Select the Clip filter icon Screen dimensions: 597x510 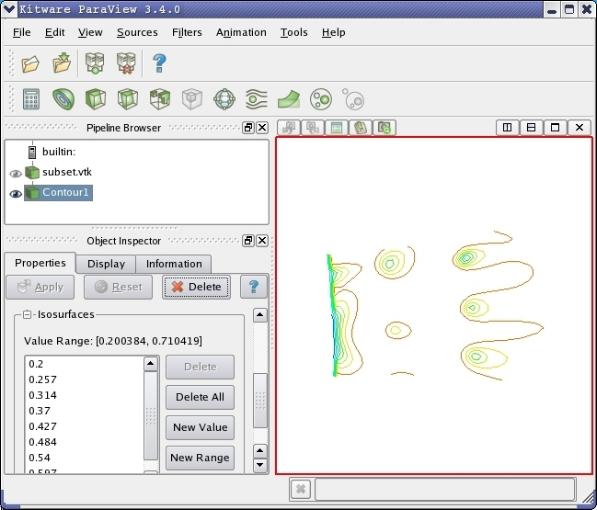point(95,99)
